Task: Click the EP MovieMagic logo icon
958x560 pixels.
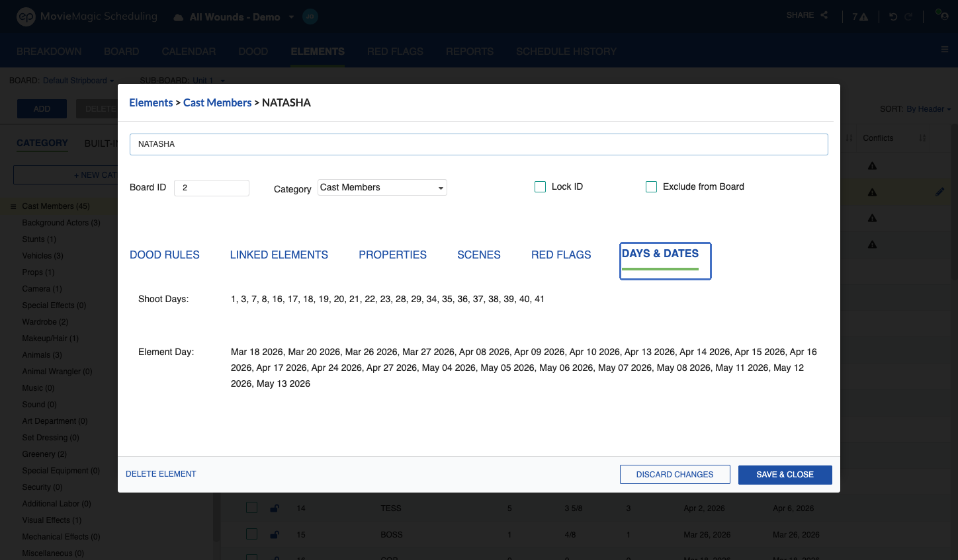Action: [26, 17]
